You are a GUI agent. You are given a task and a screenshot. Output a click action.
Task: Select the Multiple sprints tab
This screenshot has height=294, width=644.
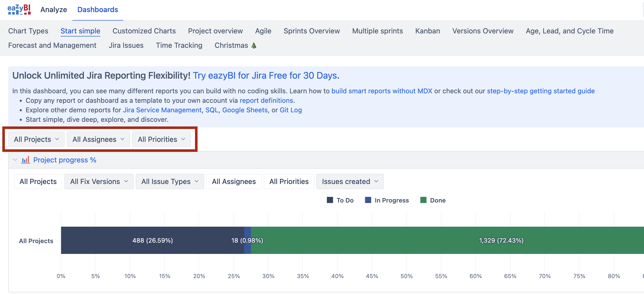pos(378,31)
